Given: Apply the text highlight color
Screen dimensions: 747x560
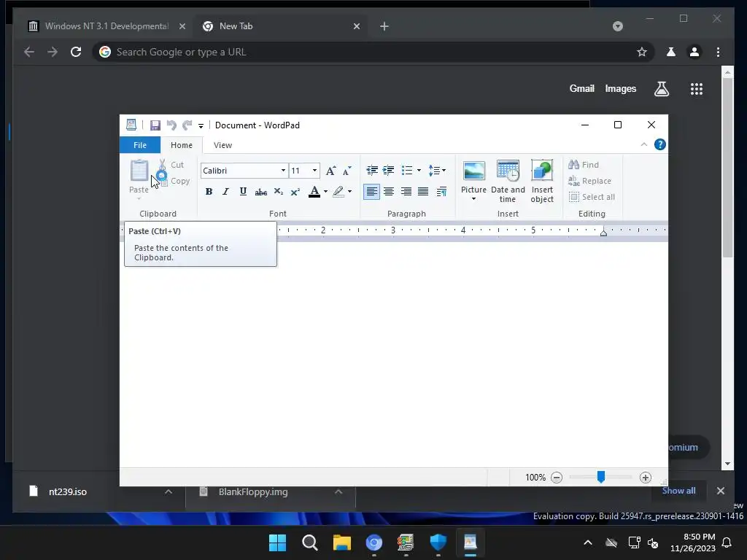Looking at the screenshot, I should 338,192.
